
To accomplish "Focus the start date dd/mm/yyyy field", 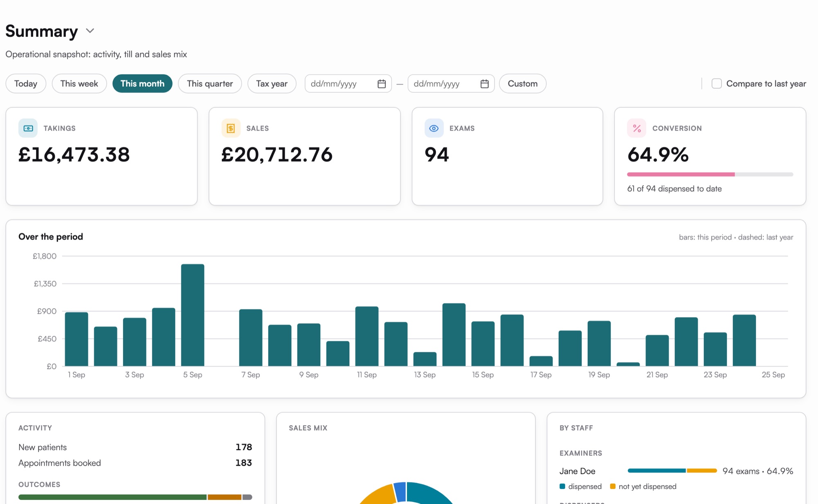I will (348, 84).
